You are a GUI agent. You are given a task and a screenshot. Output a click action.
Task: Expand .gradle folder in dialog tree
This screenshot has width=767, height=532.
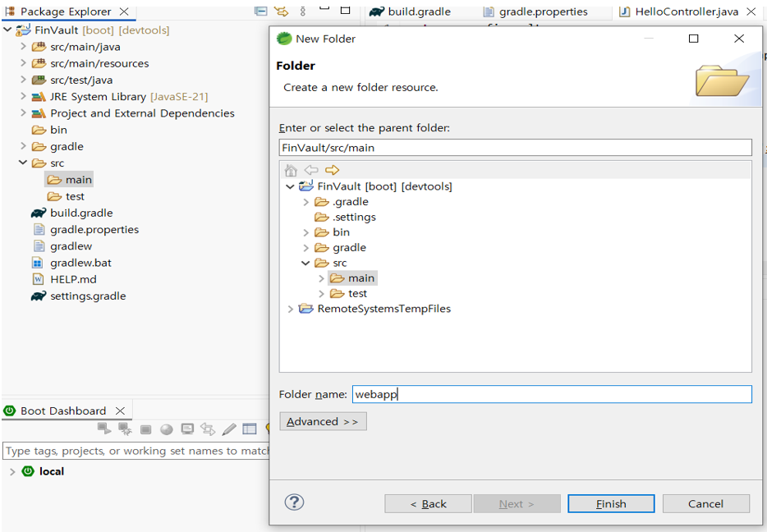pyautogui.click(x=305, y=202)
